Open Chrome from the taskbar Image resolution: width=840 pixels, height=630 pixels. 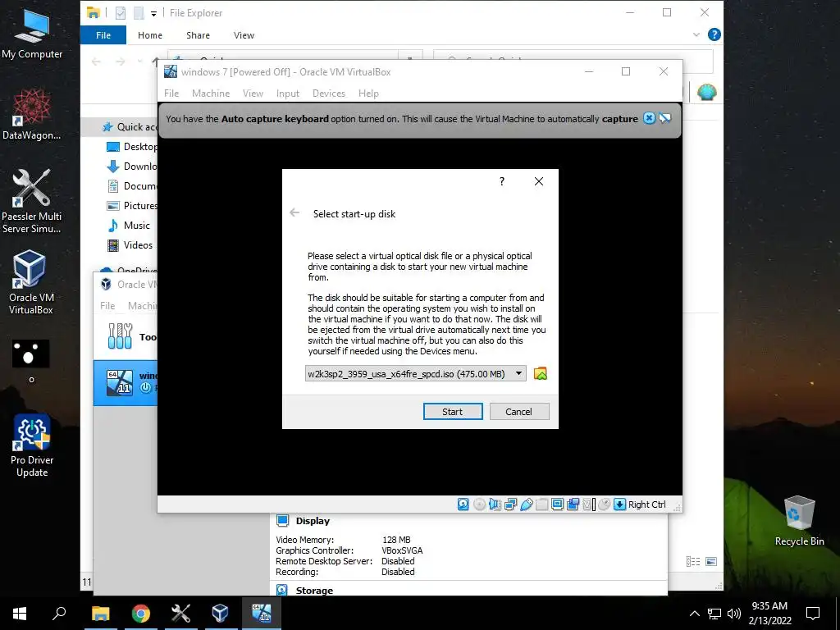click(141, 614)
